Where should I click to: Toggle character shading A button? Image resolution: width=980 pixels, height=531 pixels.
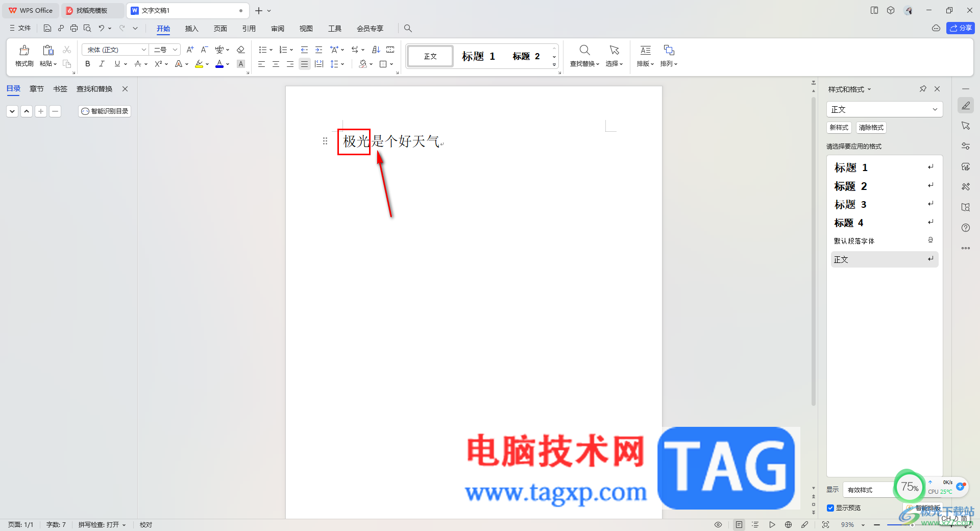(x=241, y=64)
